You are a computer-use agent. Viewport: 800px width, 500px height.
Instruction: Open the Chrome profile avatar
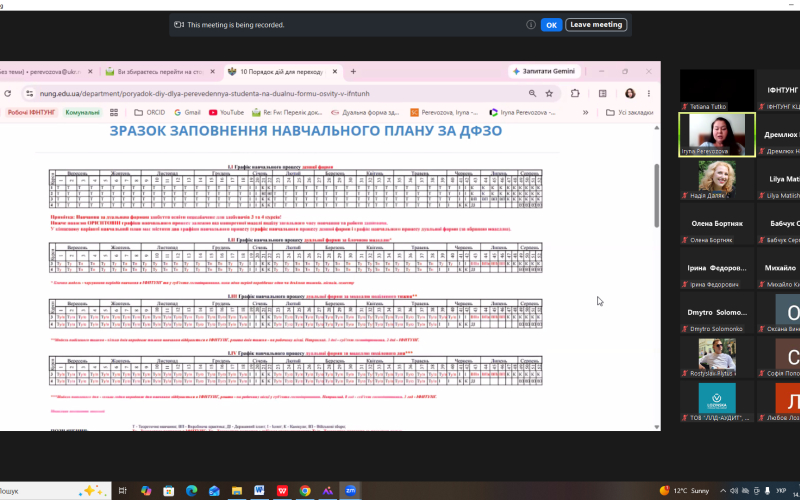(x=630, y=93)
